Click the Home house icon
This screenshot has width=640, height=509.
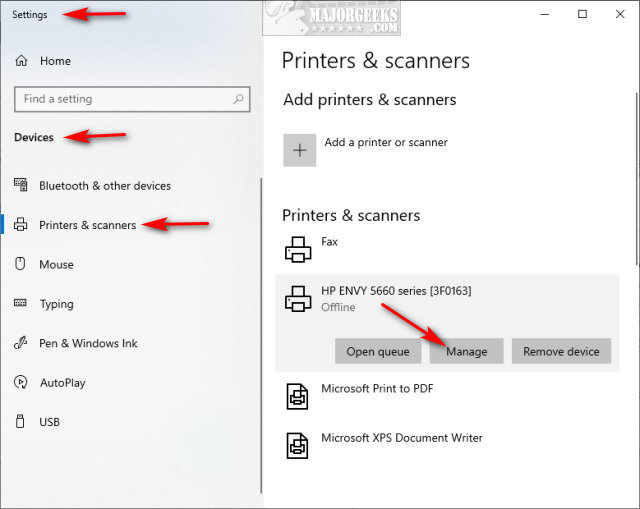tap(21, 61)
